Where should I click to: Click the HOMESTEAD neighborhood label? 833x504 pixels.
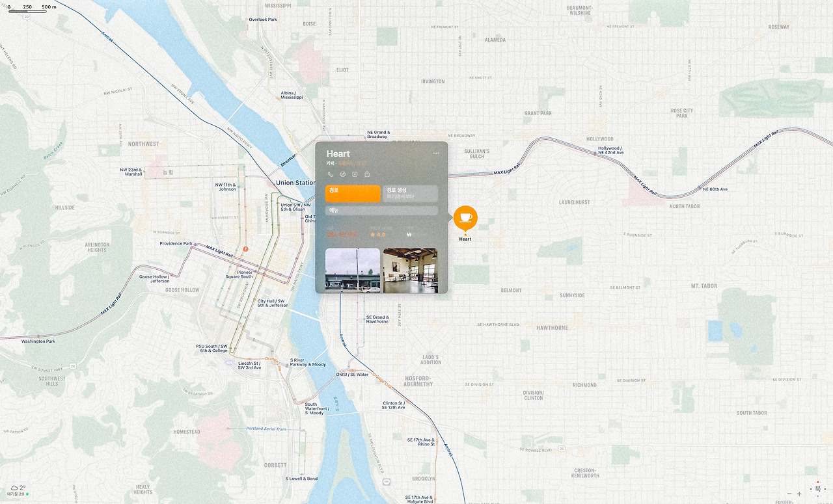point(187,432)
